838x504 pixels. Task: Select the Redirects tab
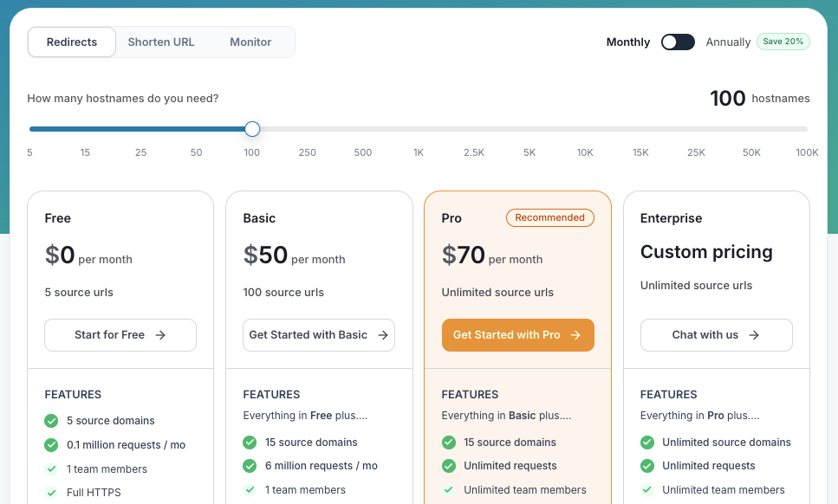click(71, 42)
